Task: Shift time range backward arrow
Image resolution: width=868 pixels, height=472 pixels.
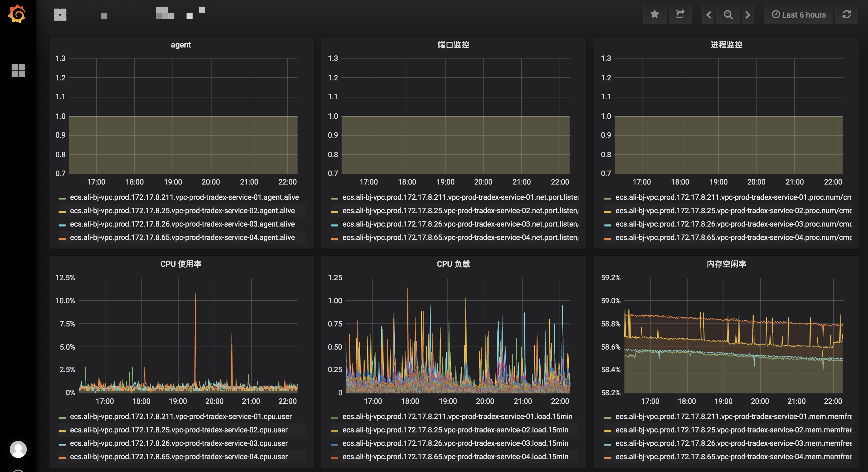Action: pos(709,15)
